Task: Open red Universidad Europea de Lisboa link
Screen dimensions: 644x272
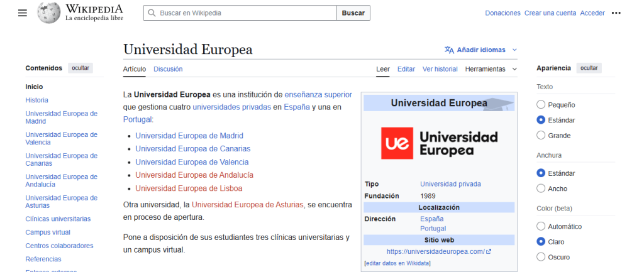Action: coord(189,188)
